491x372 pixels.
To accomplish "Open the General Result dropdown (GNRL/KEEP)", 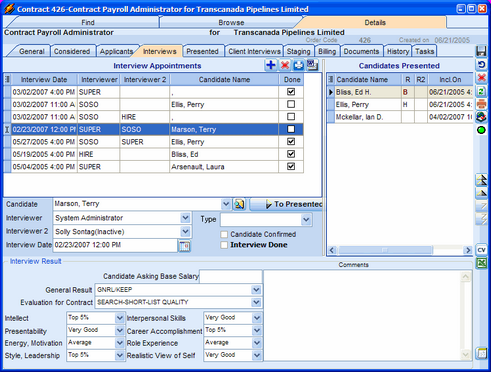I will (256, 290).
